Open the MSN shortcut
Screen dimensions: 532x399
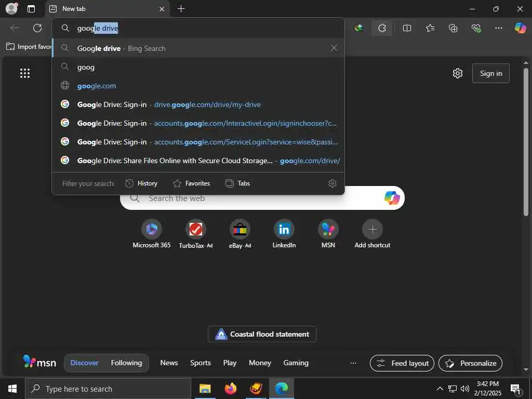click(328, 234)
